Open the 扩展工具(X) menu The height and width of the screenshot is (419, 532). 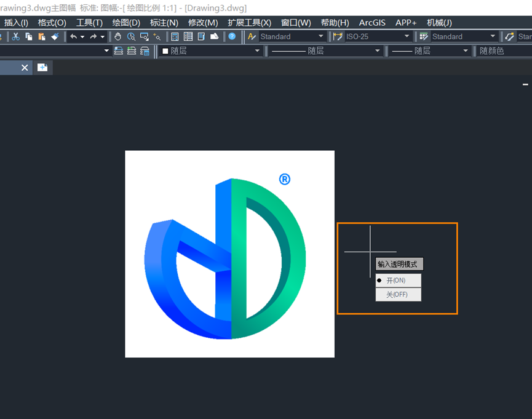249,23
